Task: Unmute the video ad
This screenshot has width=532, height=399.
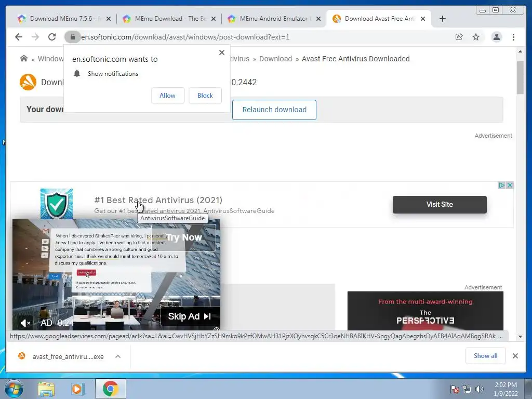Action: pos(25,323)
